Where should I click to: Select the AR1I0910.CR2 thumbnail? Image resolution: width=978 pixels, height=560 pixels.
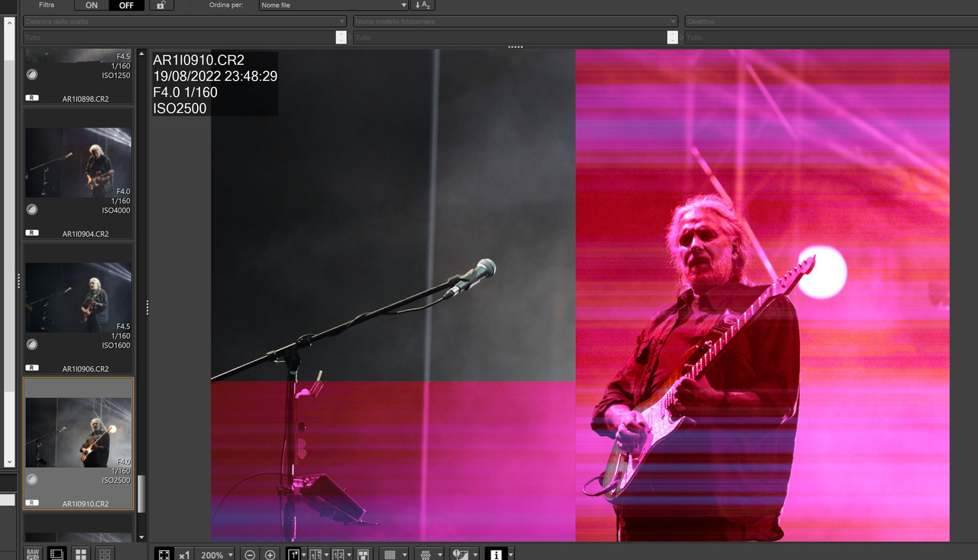pyautogui.click(x=78, y=444)
